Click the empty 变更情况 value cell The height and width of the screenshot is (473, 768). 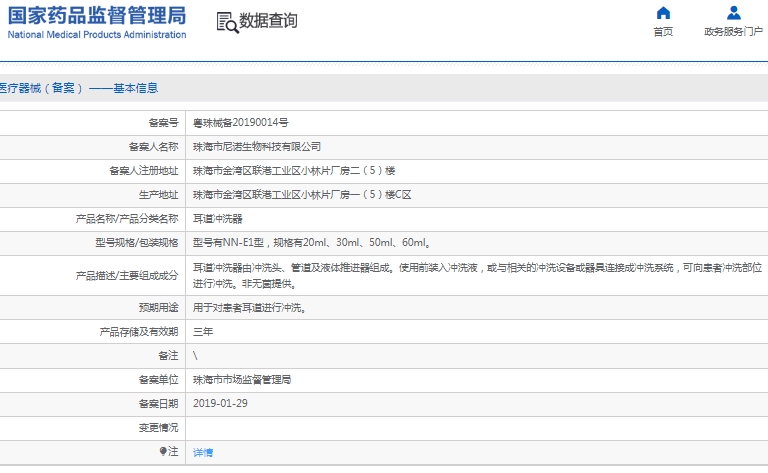[477, 428]
